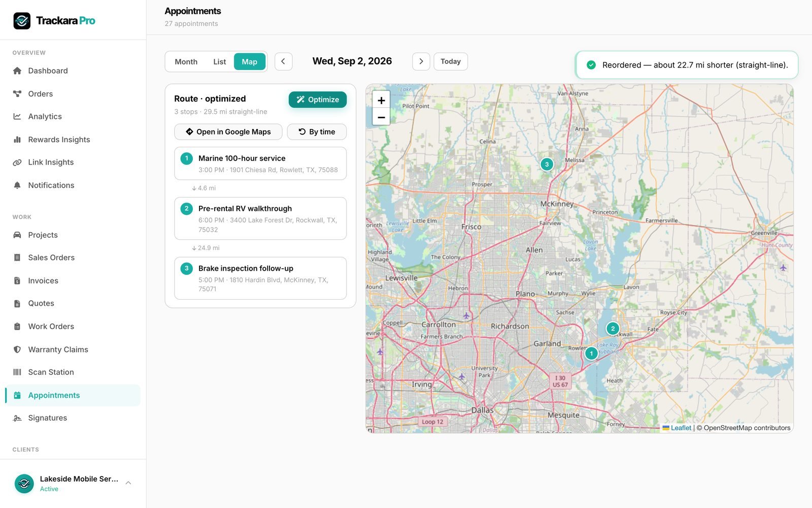
Task: Open the Pre-rental RV walkthrough stop
Action: coord(260,218)
